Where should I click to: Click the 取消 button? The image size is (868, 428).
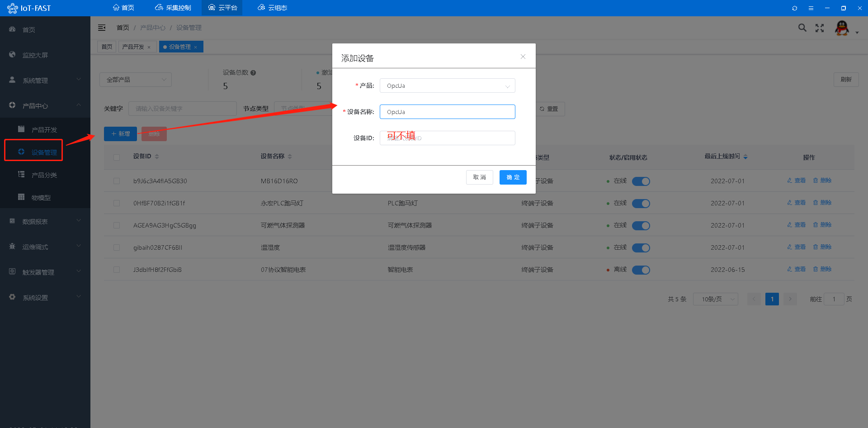[x=479, y=177]
